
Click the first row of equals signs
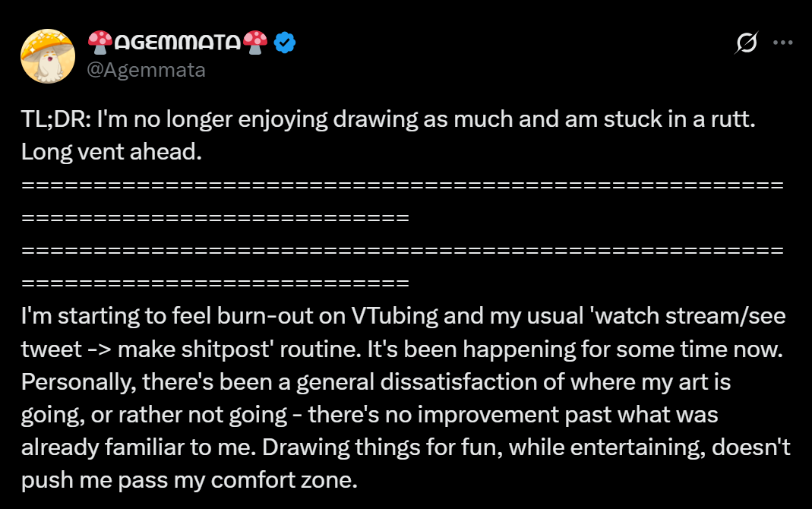click(x=403, y=185)
